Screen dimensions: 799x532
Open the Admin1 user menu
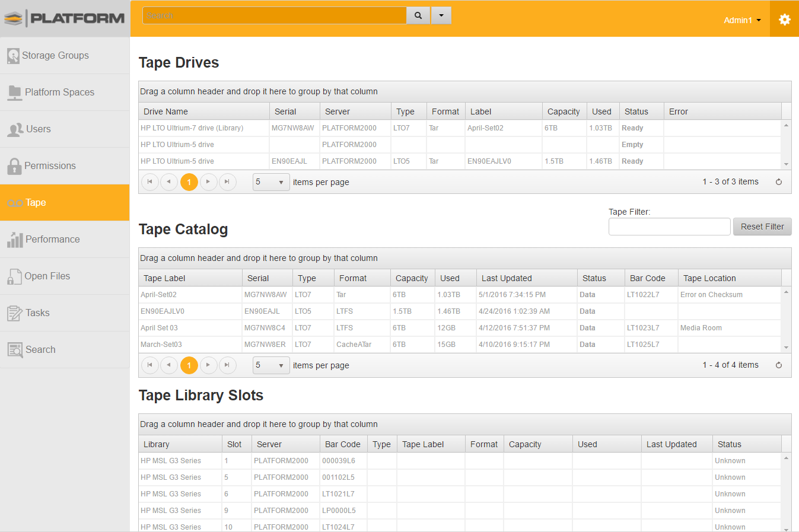pyautogui.click(x=742, y=20)
